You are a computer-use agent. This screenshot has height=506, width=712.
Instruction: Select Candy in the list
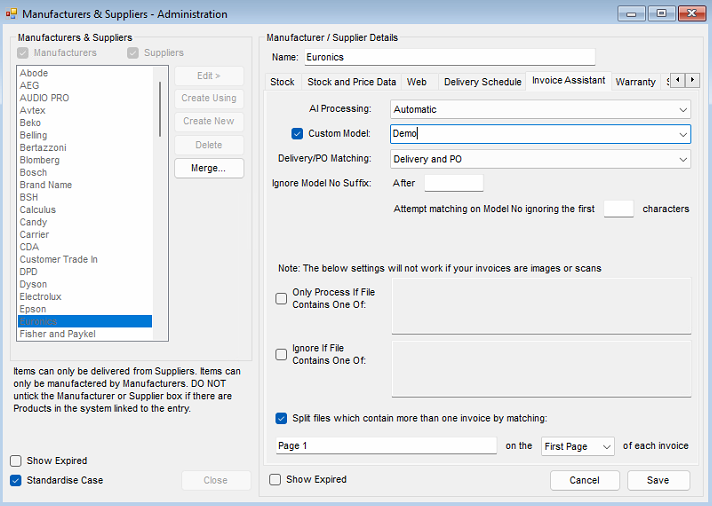(85, 222)
